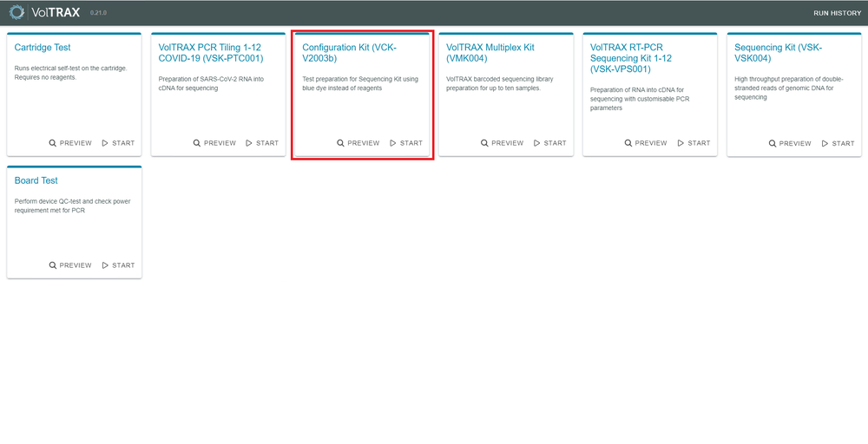Click 'High throughput preparation of double-stranded' description
This screenshot has width=868, height=444.
(789, 88)
